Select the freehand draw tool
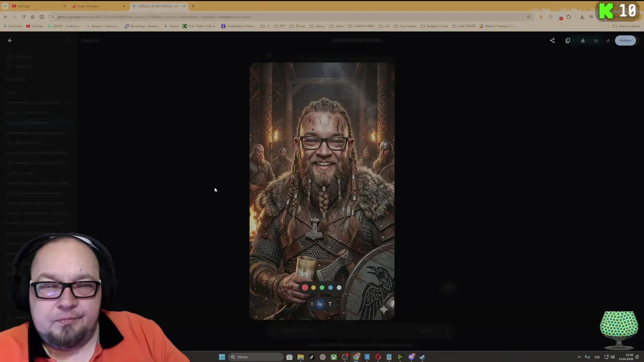The width and height of the screenshot is (644, 362). tap(320, 304)
